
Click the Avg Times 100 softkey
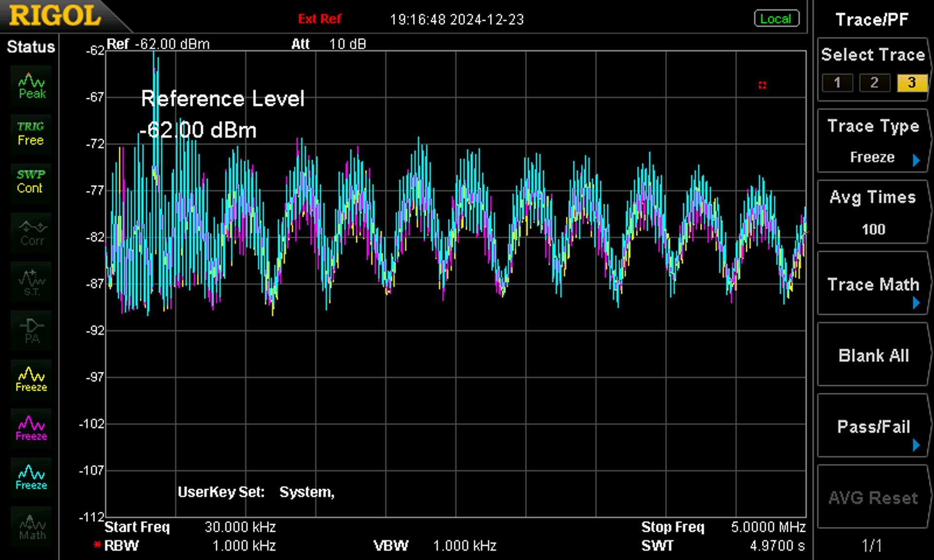coord(873,212)
